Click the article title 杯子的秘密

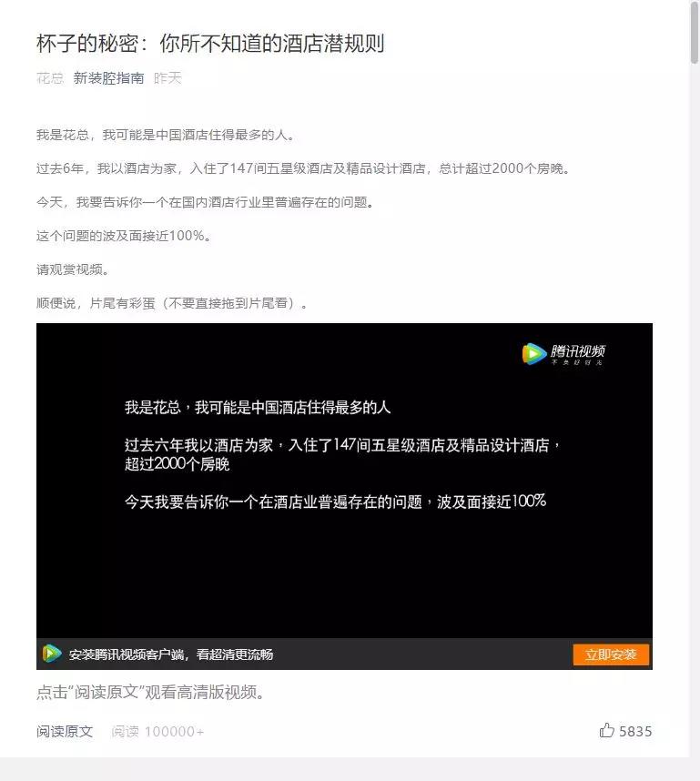[x=210, y=44]
